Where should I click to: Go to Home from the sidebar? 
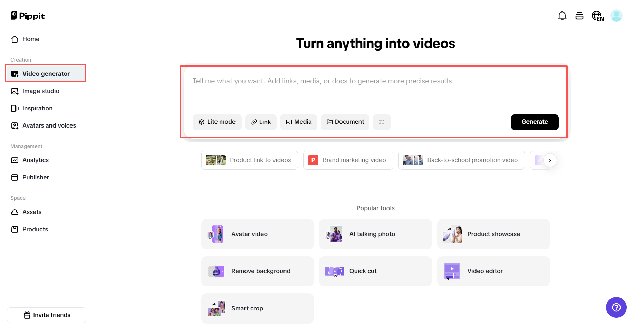pos(31,39)
